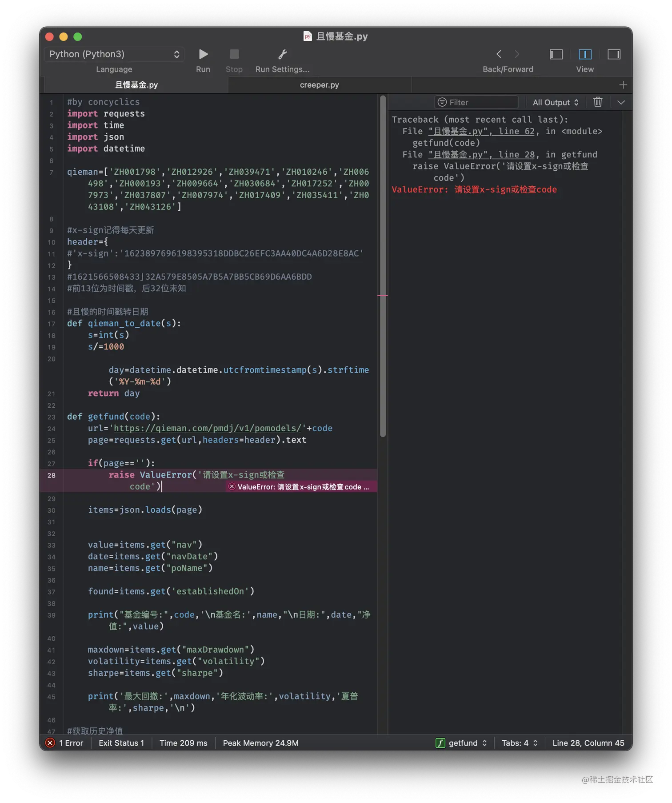Click 'return day' on line 21
Image resolution: width=672 pixels, height=803 pixels.
[x=114, y=393]
